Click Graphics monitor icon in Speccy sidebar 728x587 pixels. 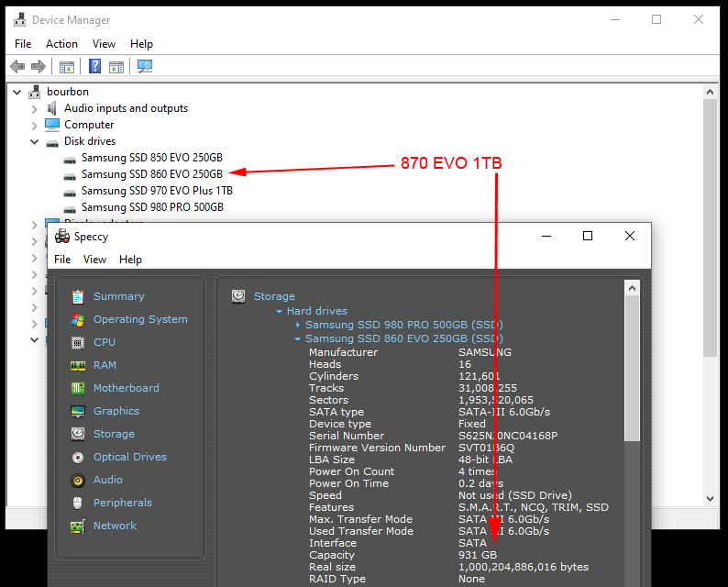(x=78, y=411)
